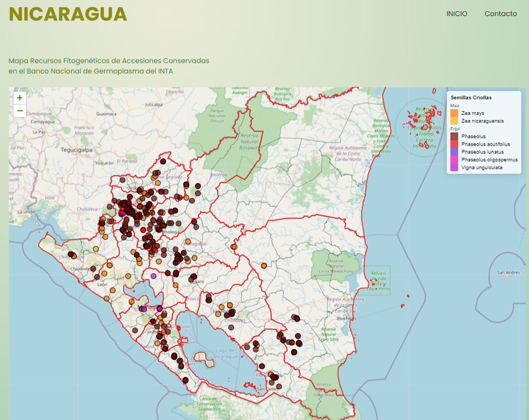529x420 pixels.
Task: Click the Phaseolus acutifolius red swatch
Action: click(x=454, y=144)
